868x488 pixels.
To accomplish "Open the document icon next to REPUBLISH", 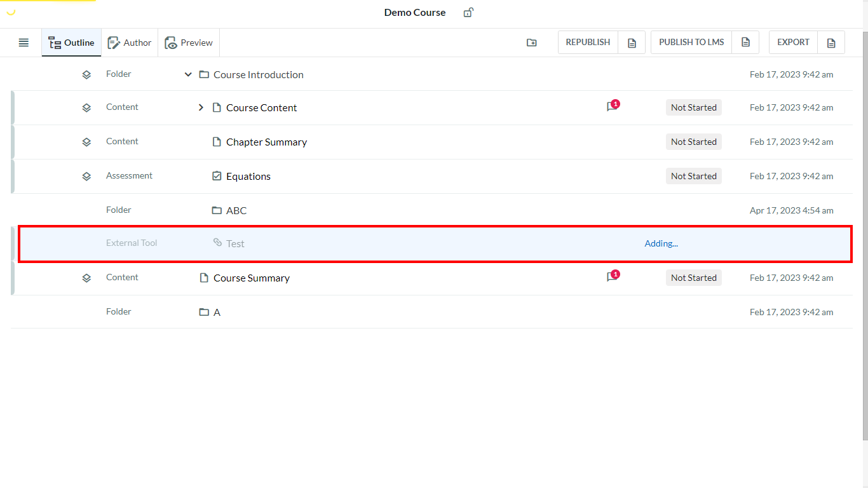I will pyautogui.click(x=632, y=43).
